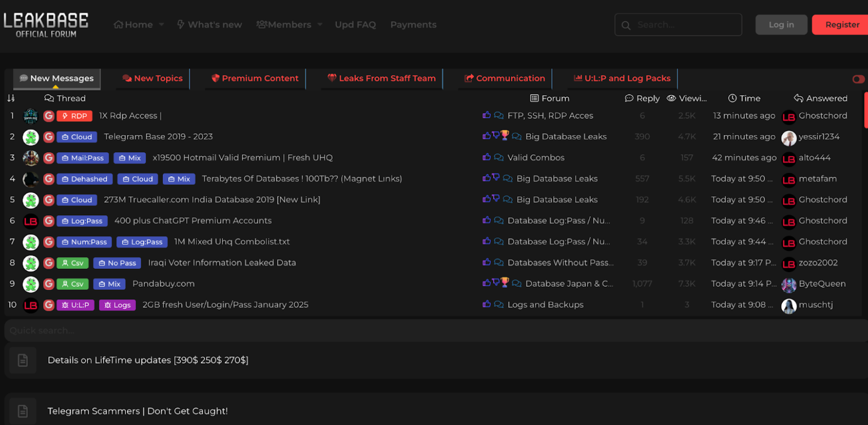Image resolution: width=868 pixels, height=425 pixels.
Task: Switch to the Communication tab
Action: pyautogui.click(x=505, y=79)
